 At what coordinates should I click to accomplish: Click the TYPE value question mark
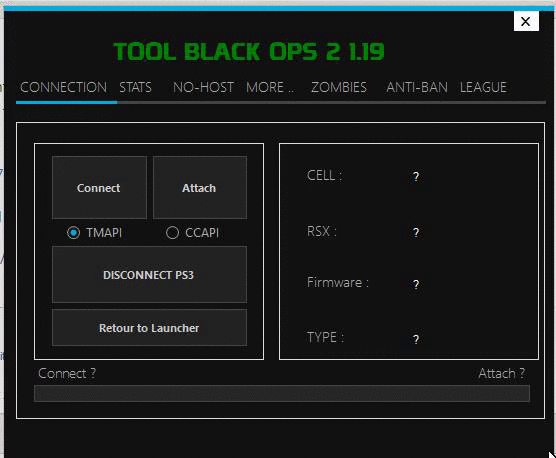click(416, 339)
